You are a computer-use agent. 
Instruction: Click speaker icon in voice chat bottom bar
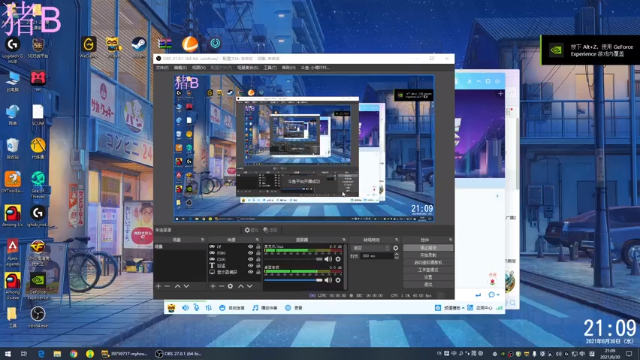(185, 308)
